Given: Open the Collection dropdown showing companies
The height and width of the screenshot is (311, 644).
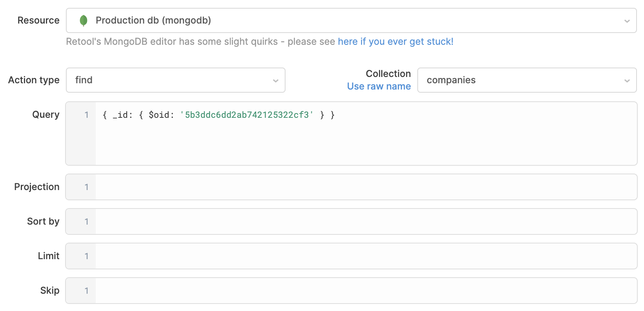Looking at the screenshot, I should click(x=527, y=80).
